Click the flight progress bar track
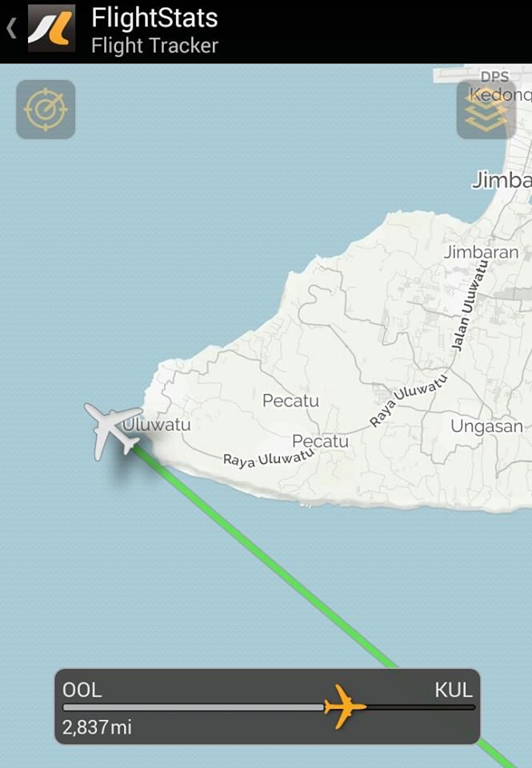The width and height of the screenshot is (532, 768). pos(269,707)
